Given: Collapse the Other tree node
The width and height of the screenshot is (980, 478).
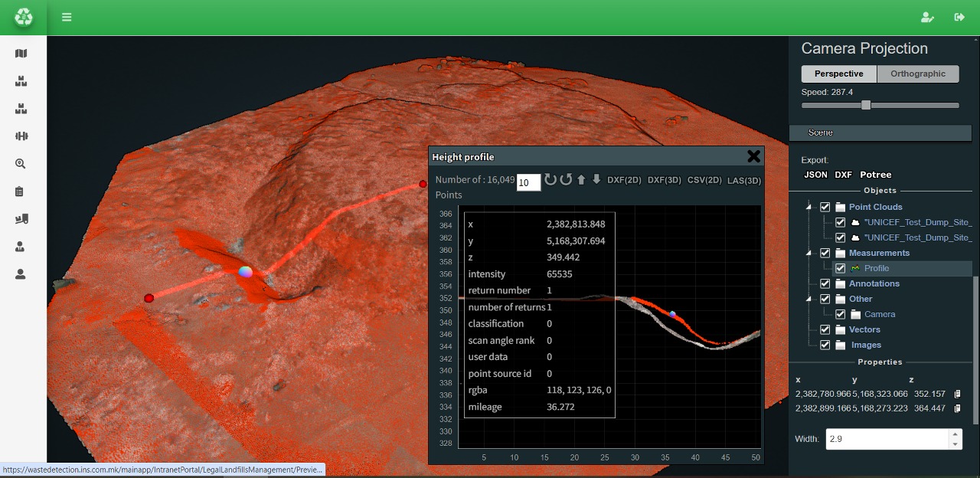Looking at the screenshot, I should point(809,299).
